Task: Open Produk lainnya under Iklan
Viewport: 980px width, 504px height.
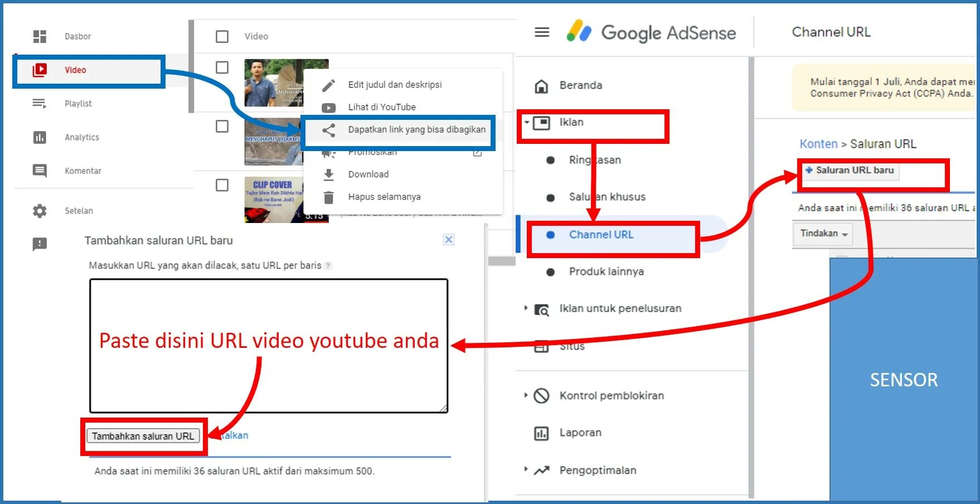Action: click(x=607, y=272)
